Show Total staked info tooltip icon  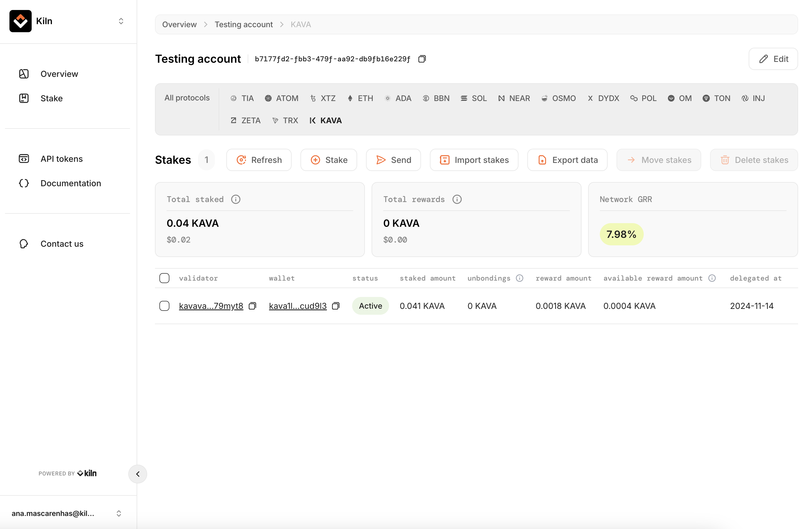(x=236, y=199)
